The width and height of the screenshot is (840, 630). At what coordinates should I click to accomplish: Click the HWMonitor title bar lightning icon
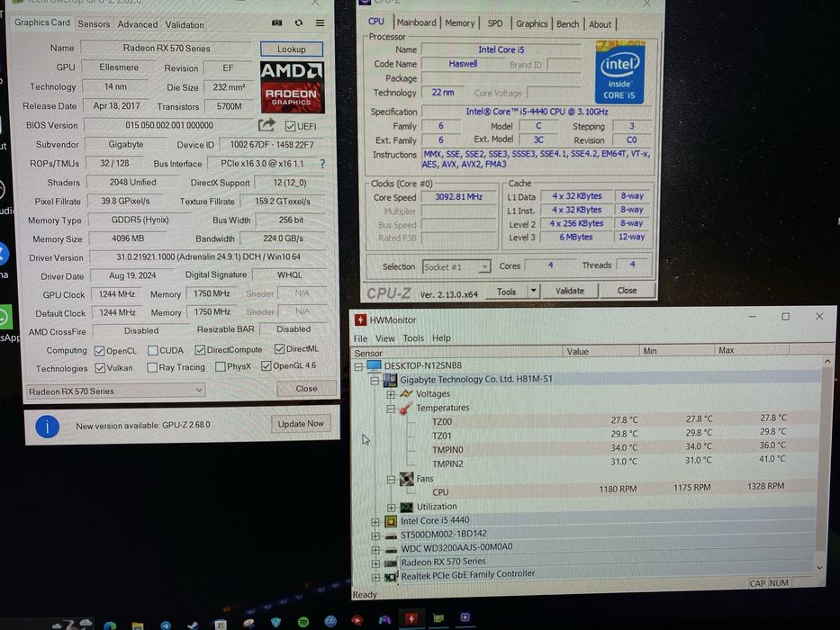click(x=360, y=319)
